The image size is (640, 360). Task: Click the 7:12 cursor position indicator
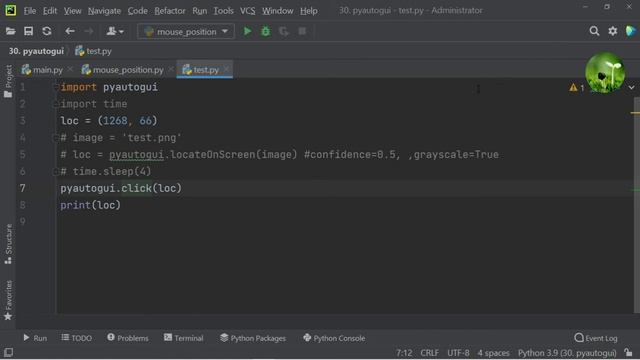(x=404, y=353)
